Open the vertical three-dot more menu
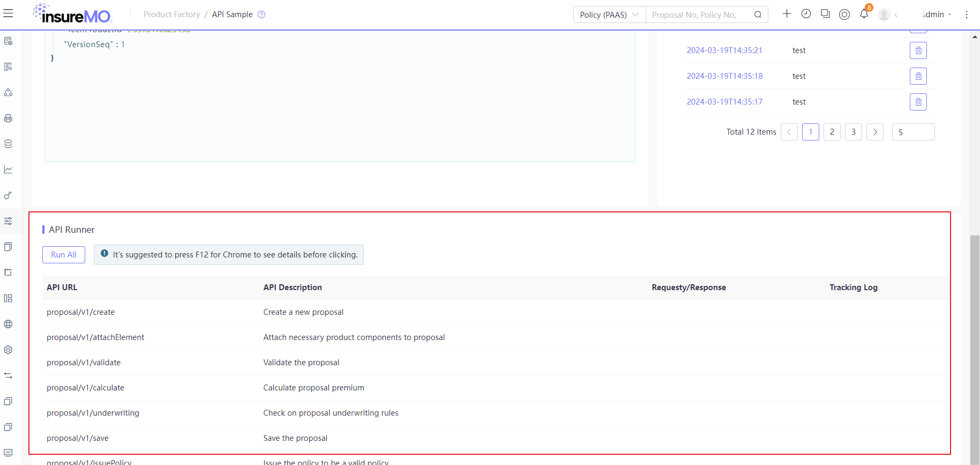The image size is (980, 465). pos(967,14)
